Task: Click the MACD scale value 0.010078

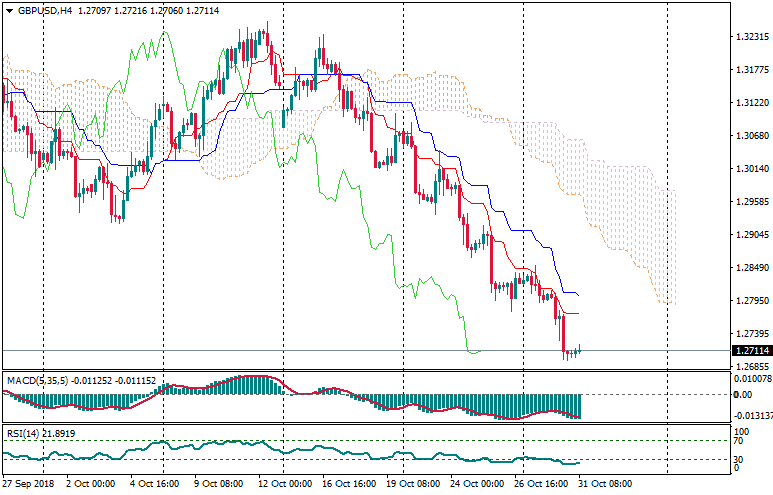Action: (x=752, y=378)
